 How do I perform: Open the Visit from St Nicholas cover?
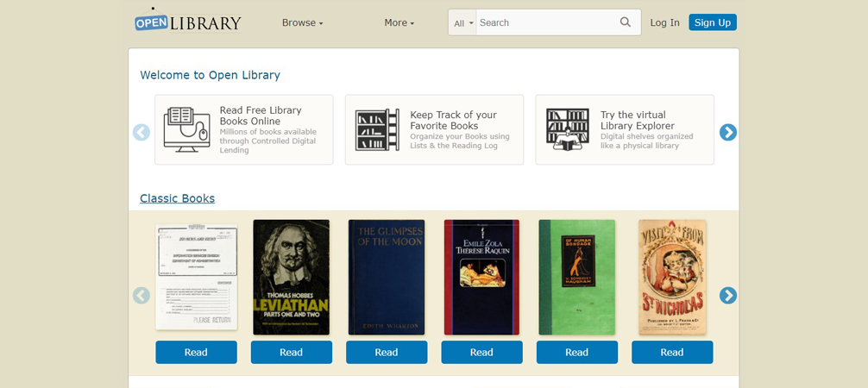[x=672, y=278]
